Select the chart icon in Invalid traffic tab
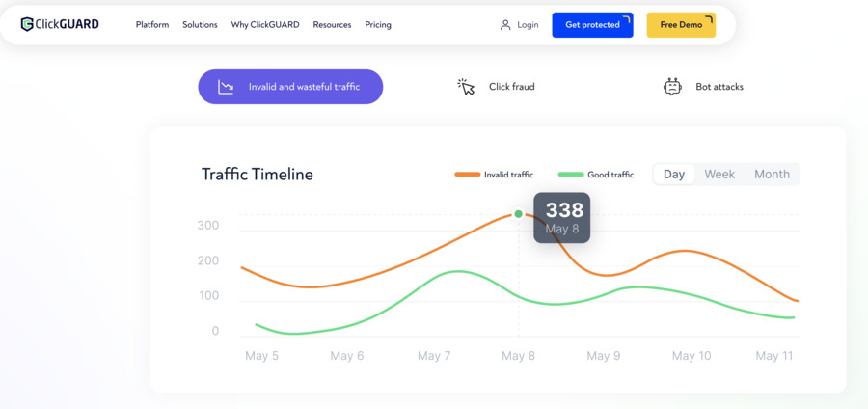 pos(226,87)
